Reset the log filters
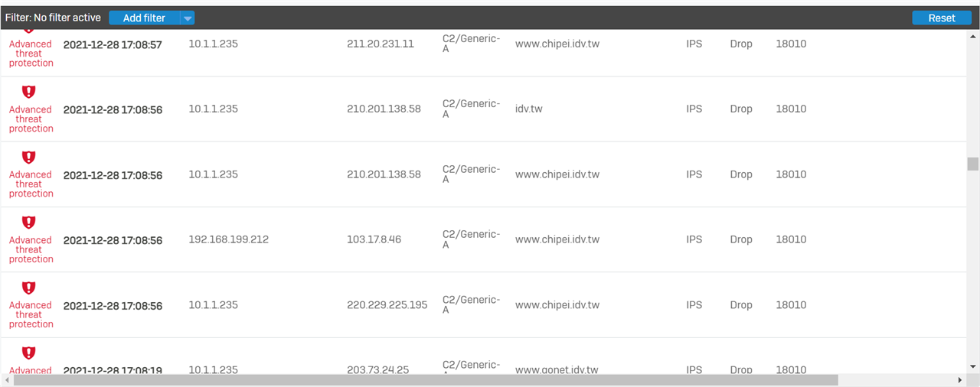Screen dimensions: 980x387 [x=942, y=18]
